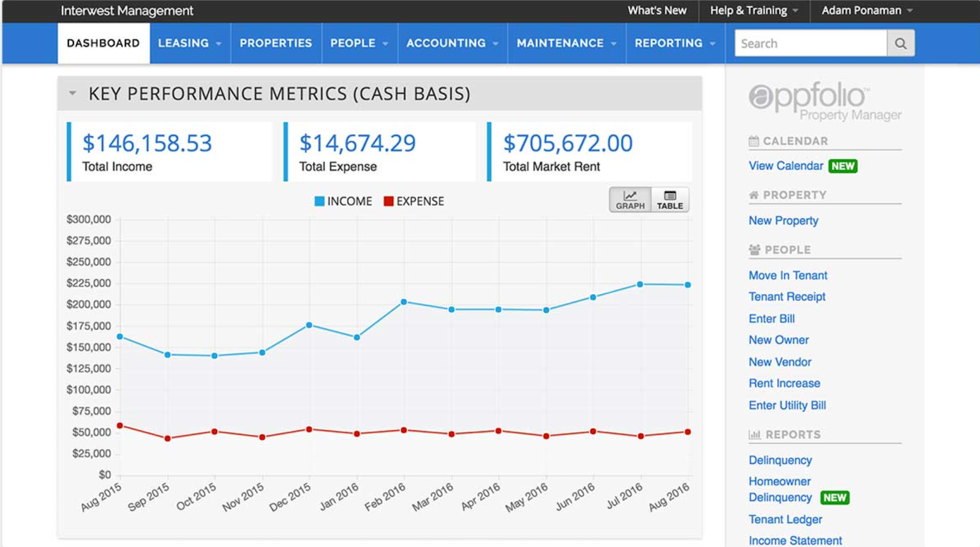Open the People dropdown menu
The image size is (980, 547).
click(360, 43)
